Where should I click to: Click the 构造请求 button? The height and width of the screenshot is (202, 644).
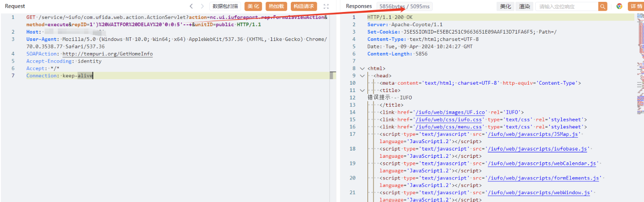coord(304,6)
